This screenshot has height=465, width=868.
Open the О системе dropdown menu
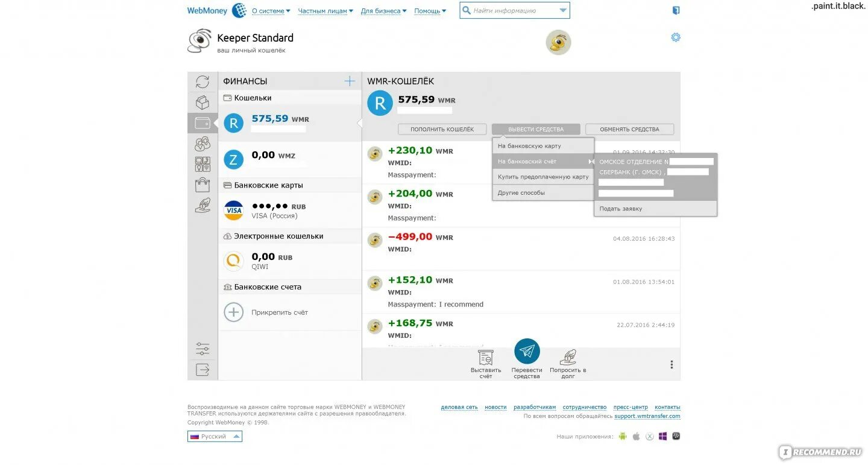[x=271, y=11]
